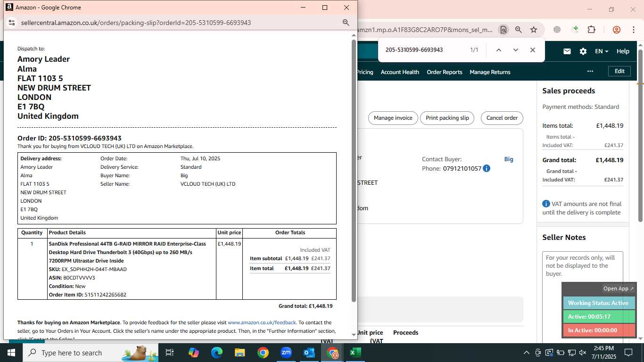Click the three-dot more menu beside Edit
The image size is (644, 362).
coord(590,71)
